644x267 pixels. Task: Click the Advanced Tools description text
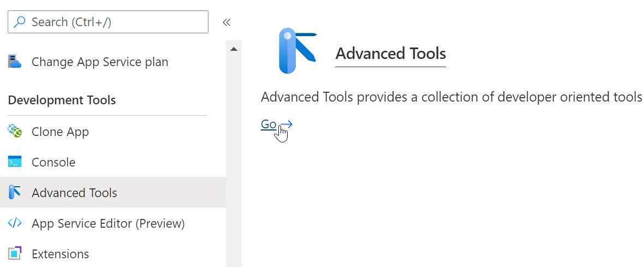click(451, 97)
